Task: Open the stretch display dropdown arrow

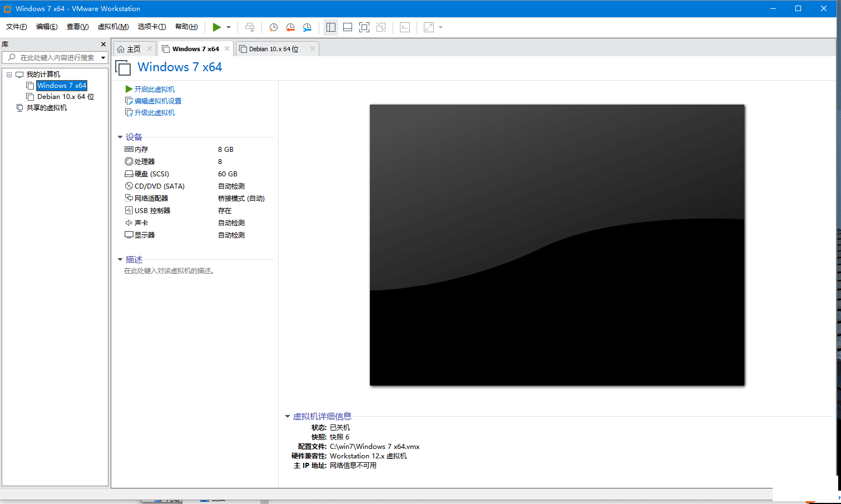Action: coord(441,27)
